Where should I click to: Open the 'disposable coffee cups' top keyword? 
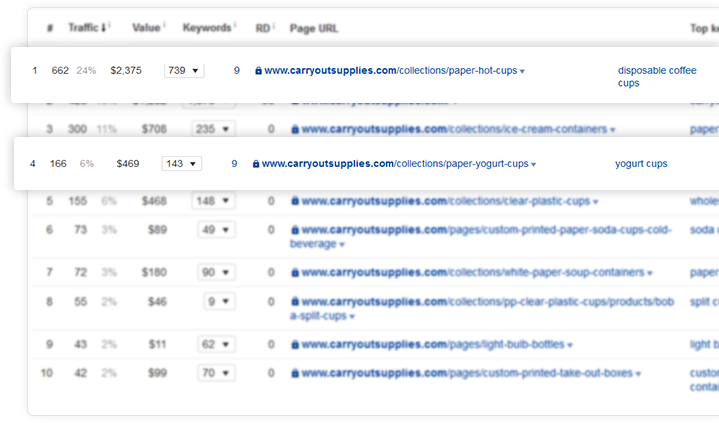pos(657,77)
